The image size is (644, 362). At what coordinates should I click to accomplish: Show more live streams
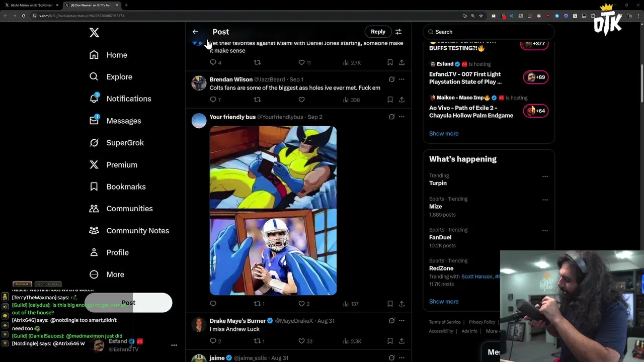pos(444,134)
